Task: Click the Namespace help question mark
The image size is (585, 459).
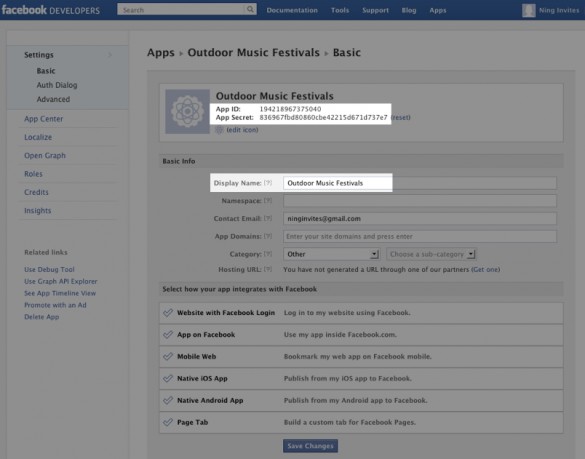Action: tap(268, 201)
